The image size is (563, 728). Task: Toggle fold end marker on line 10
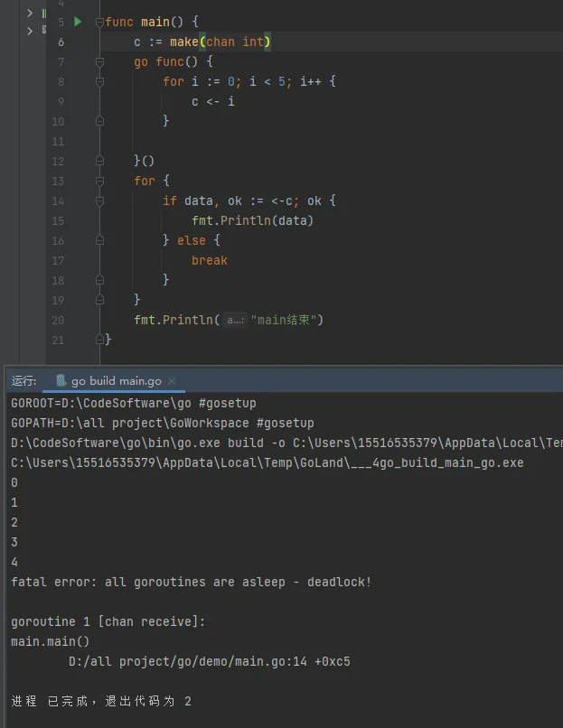[x=99, y=121]
